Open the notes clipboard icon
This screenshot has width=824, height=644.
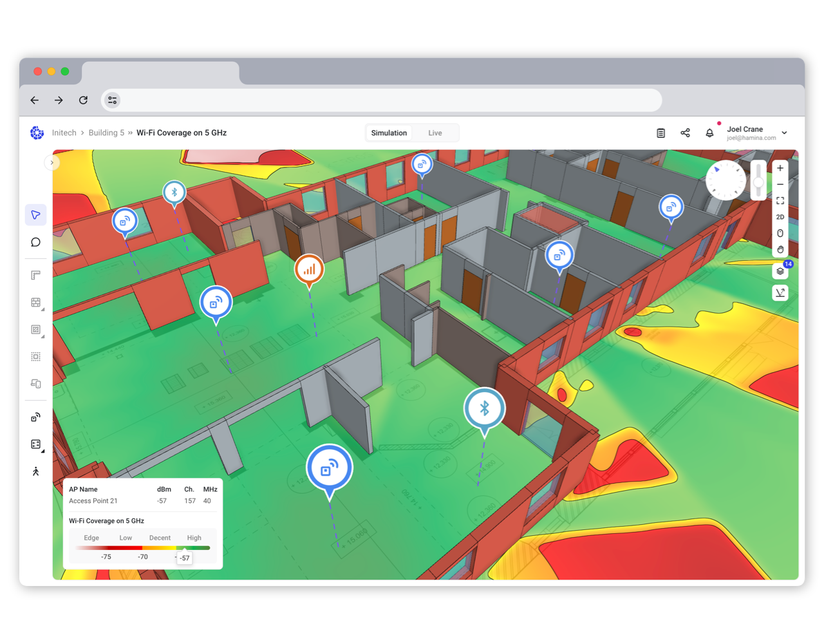(660, 132)
